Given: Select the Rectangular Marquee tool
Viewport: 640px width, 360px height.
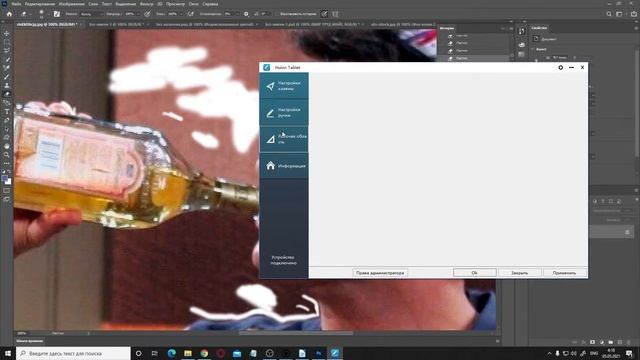Looking at the screenshot, I should pyautogui.click(x=7, y=42).
